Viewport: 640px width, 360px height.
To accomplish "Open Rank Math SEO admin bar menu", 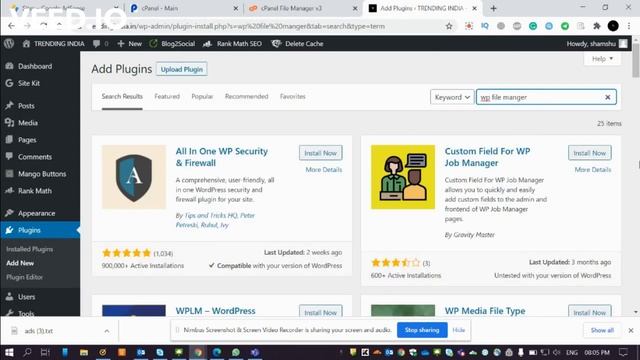I will pos(233,44).
